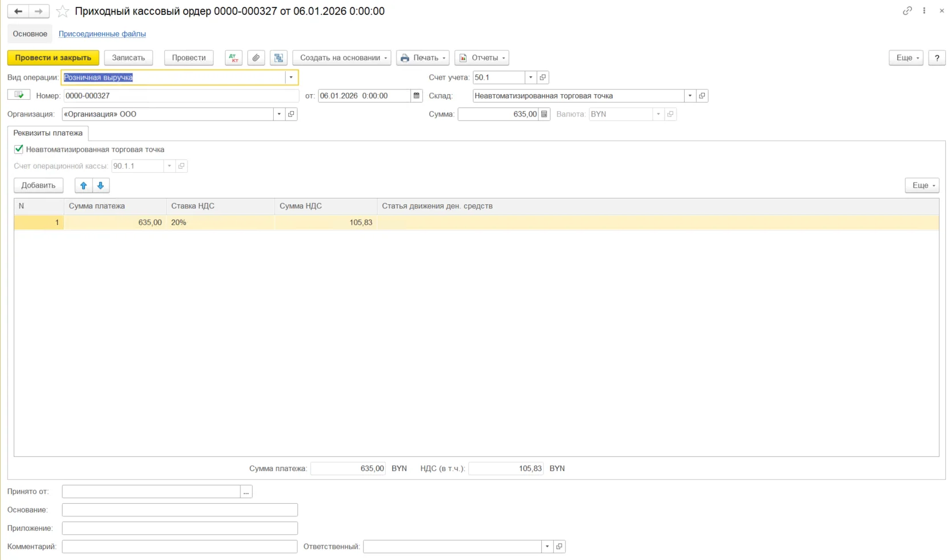The image size is (947, 560).
Task: Open Счет учета 50.1 account form
Action: [x=543, y=77]
